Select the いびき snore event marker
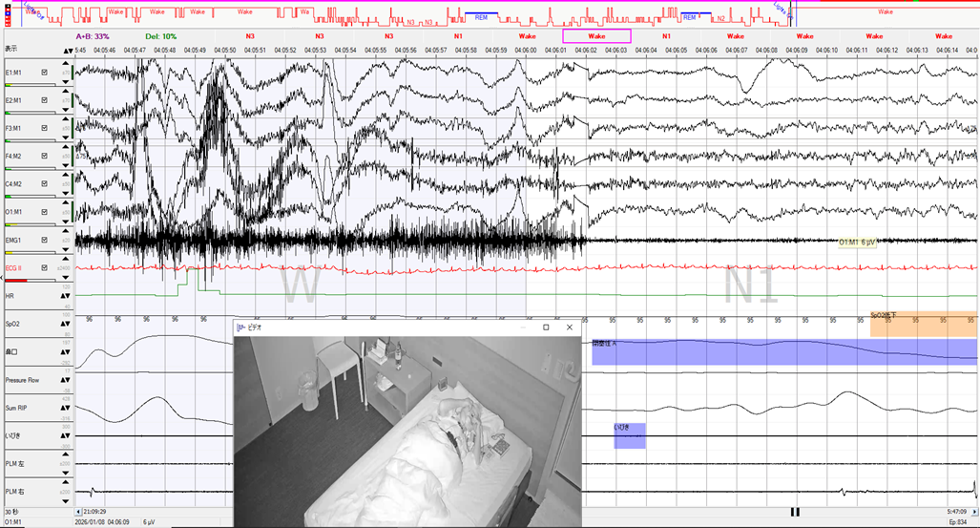Screen dimensions: 980x528 pos(630,435)
